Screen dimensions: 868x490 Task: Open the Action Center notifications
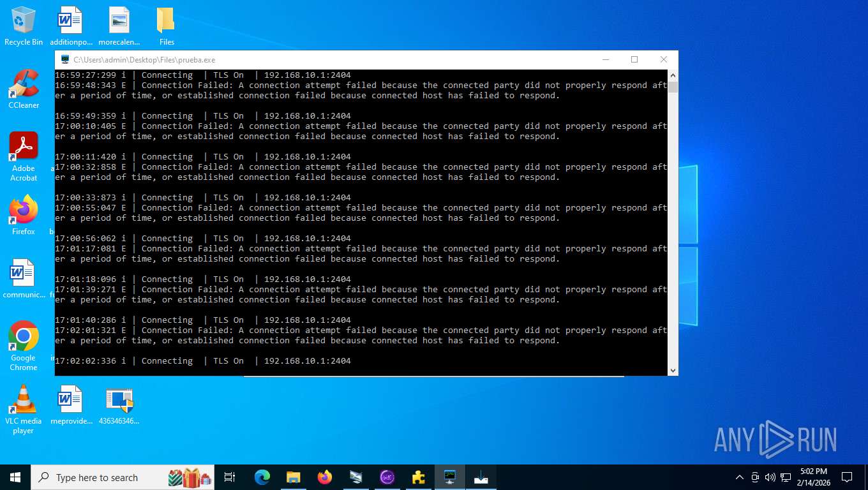point(847,477)
